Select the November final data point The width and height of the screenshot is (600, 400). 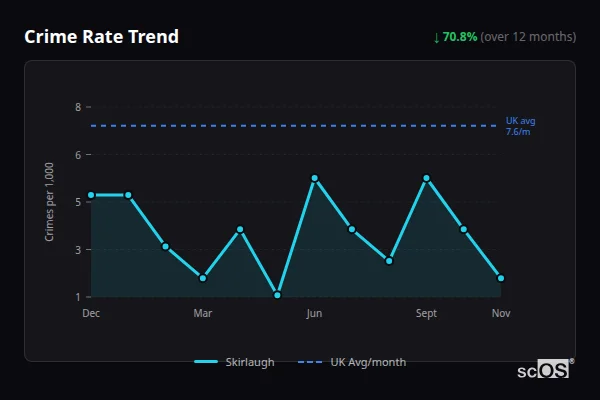tap(501, 278)
